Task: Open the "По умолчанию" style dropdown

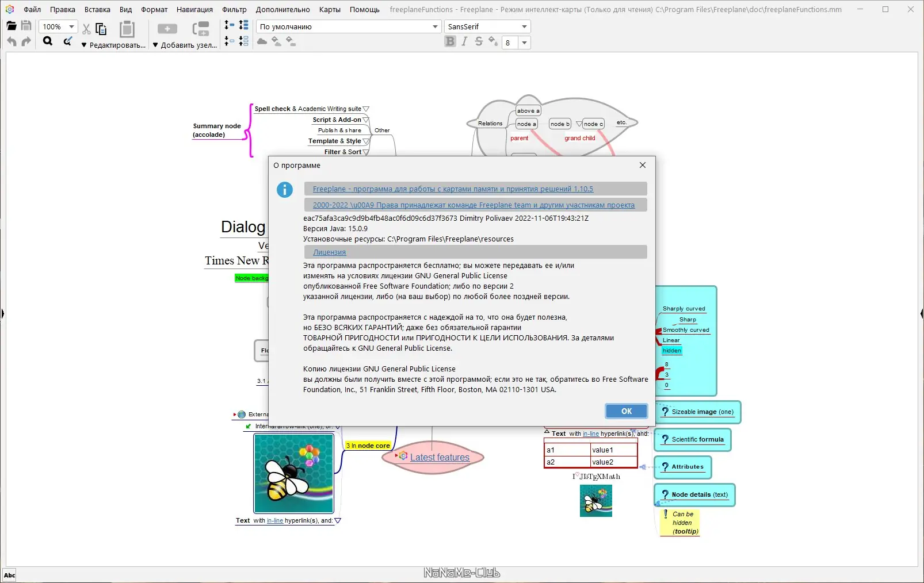Action: pyautogui.click(x=435, y=26)
